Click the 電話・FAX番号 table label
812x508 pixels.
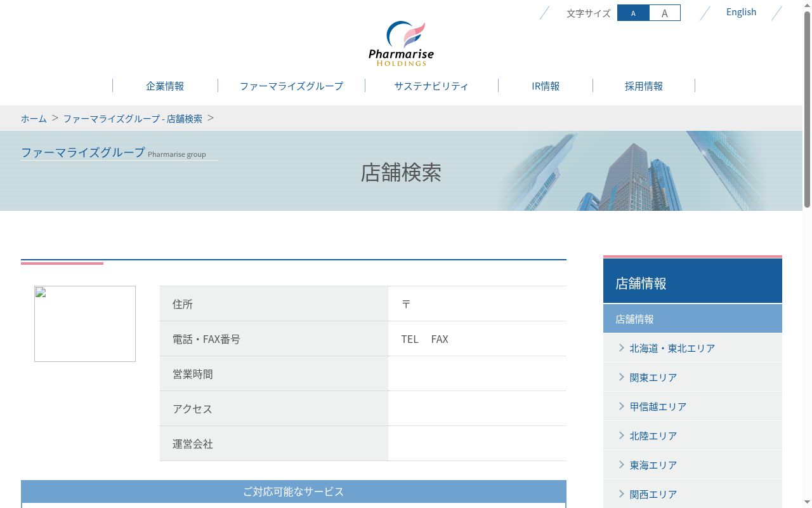click(x=206, y=339)
